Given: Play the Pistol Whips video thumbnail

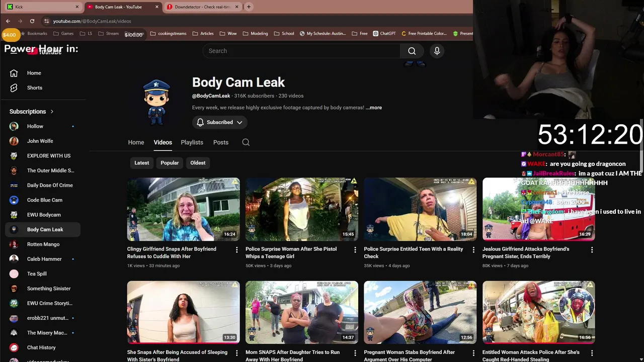Looking at the screenshot, I should (x=302, y=209).
